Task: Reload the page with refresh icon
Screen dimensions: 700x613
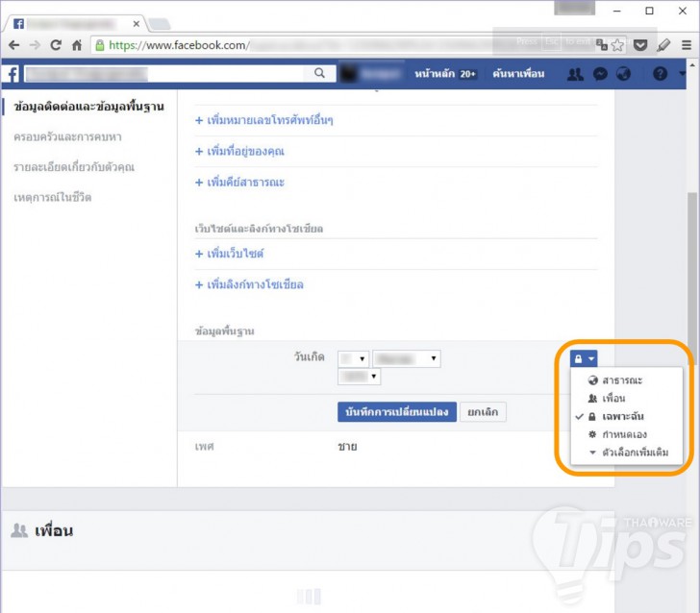Action: 56,45
